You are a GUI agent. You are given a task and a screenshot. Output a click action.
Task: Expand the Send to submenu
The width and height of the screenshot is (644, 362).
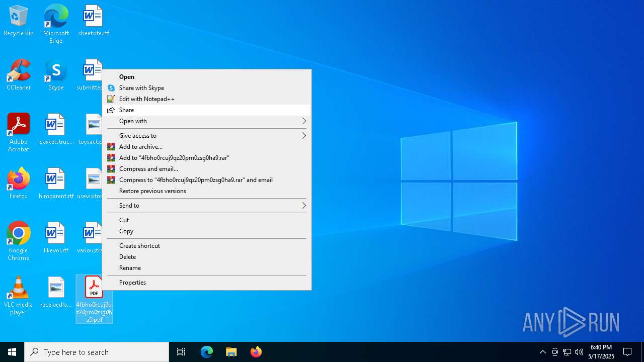[x=207, y=206]
